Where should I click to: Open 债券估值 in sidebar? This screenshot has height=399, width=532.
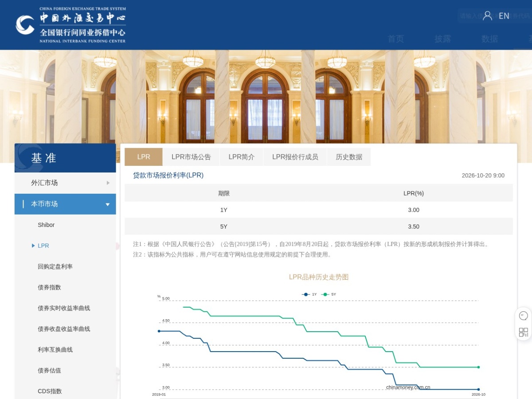(x=49, y=371)
